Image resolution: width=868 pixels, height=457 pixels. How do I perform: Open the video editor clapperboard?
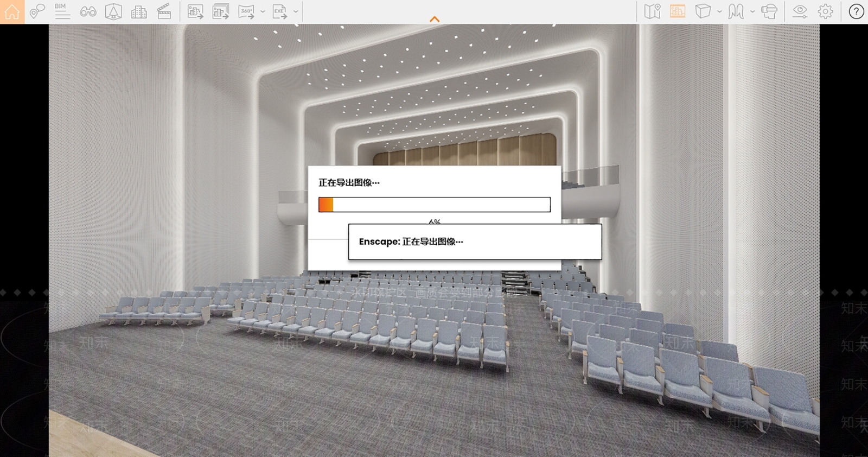(164, 11)
